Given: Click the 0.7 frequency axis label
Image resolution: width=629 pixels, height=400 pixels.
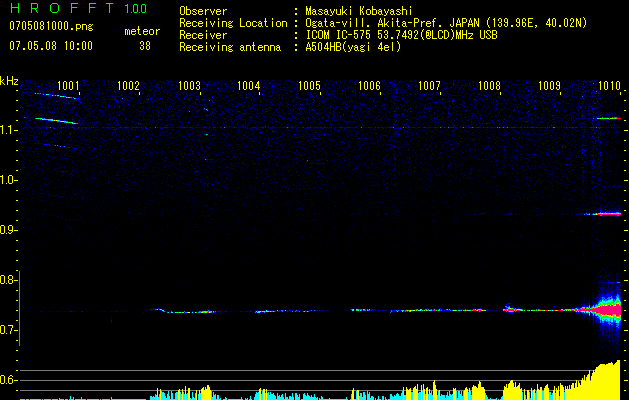Looking at the screenshot, I should click(8, 330).
